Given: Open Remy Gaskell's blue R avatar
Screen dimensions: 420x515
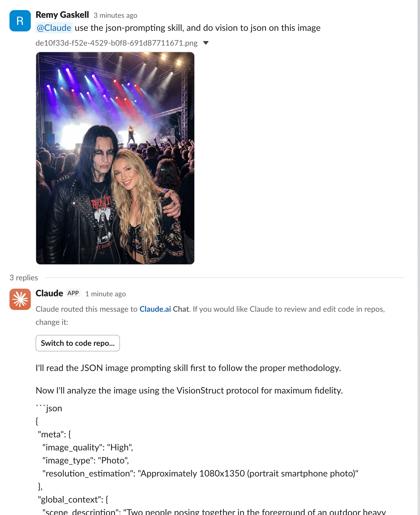Looking at the screenshot, I should [20, 21].
